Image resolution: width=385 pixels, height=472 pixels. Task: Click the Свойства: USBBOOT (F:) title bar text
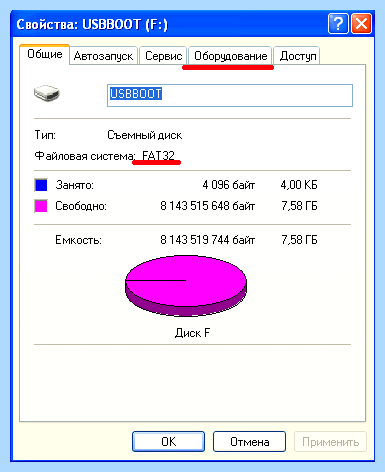[92, 24]
